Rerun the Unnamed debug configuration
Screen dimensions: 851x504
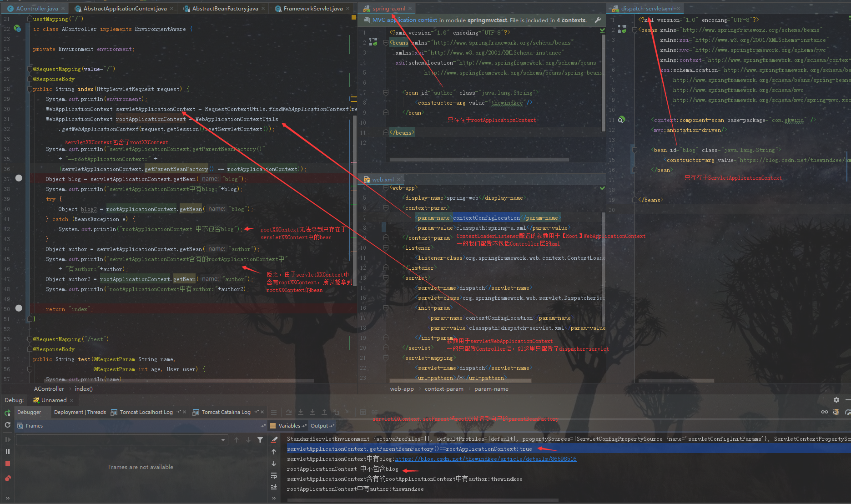tap(8, 413)
